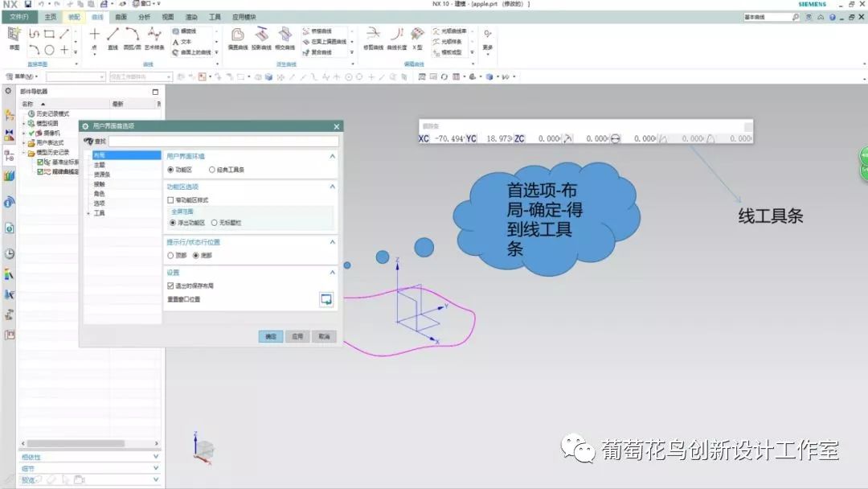Switch to the 曲面 (Surface) tab
The height and width of the screenshot is (489, 868).
pos(121,17)
